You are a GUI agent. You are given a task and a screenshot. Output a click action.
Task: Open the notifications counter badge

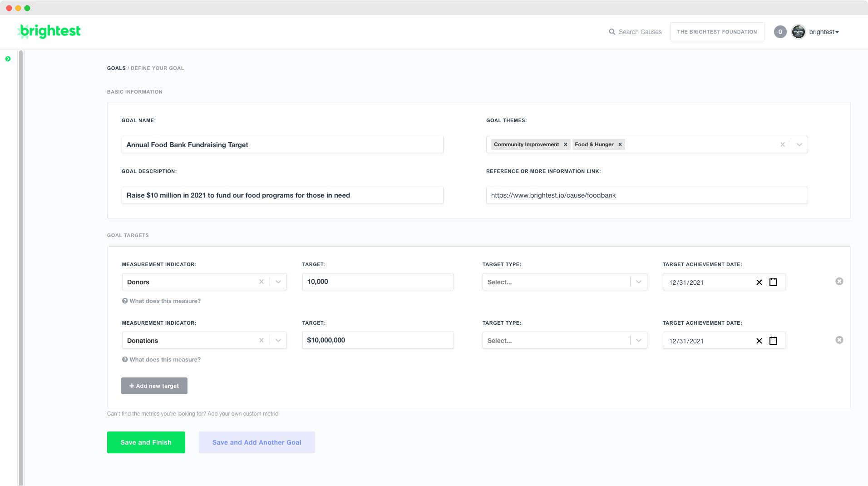click(780, 32)
